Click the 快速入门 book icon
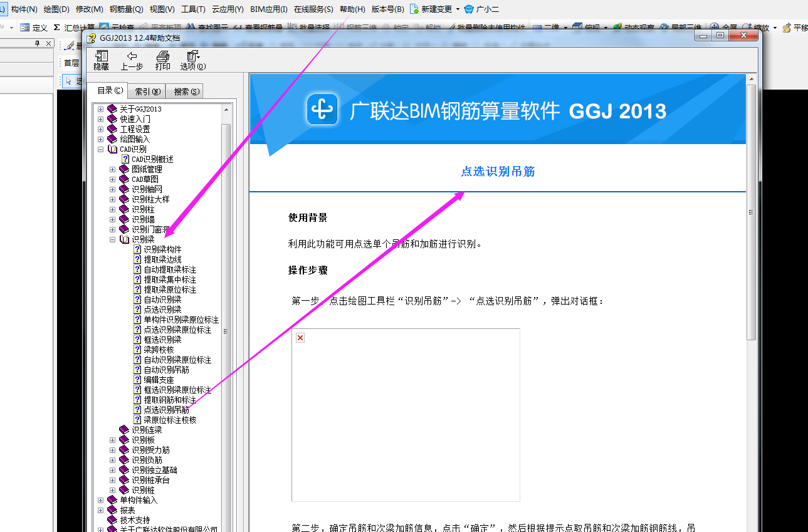This screenshot has width=808, height=532. point(112,119)
